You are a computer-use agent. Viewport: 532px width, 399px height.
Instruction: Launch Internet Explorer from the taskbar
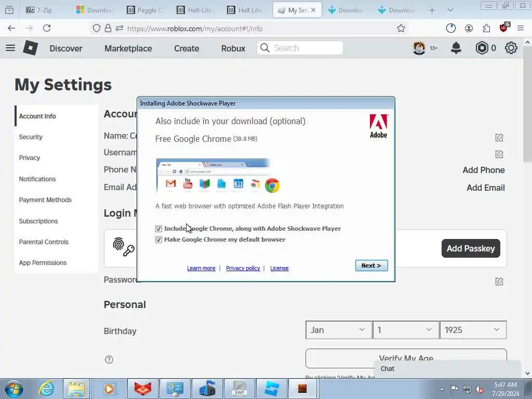pos(46,389)
